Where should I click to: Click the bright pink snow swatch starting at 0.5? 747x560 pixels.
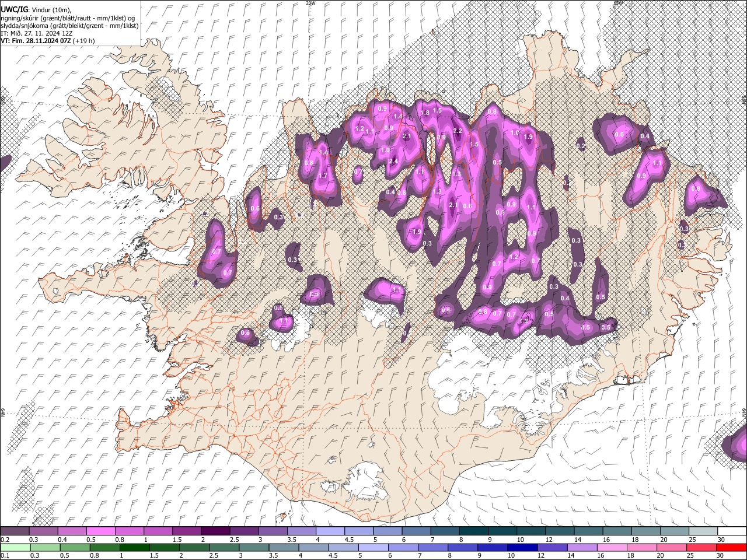(x=100, y=531)
